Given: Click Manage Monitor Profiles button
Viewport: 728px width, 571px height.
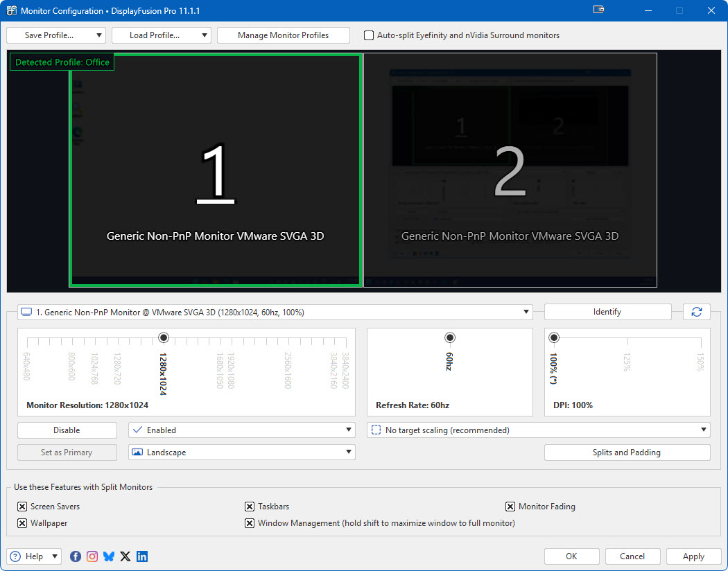Looking at the screenshot, I should point(283,35).
